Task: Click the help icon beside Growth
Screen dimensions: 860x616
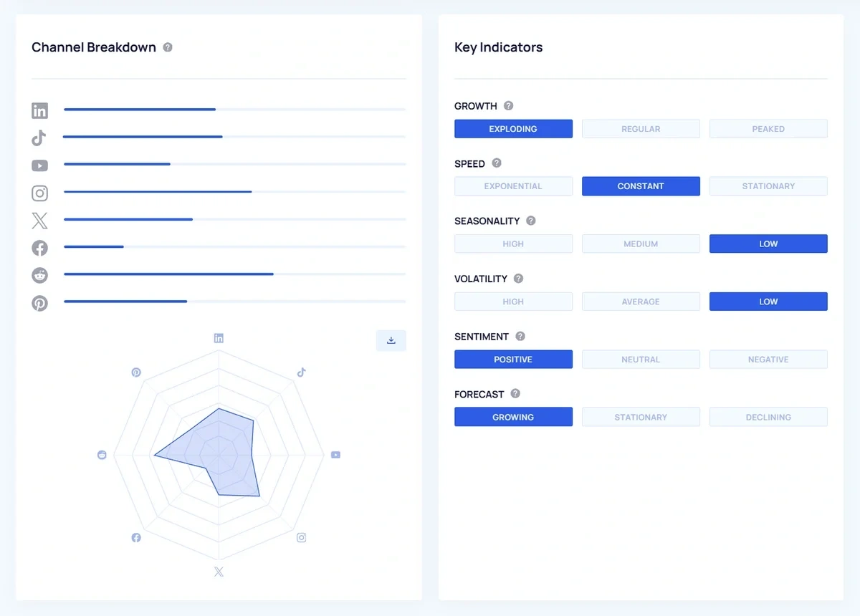Action: (509, 106)
